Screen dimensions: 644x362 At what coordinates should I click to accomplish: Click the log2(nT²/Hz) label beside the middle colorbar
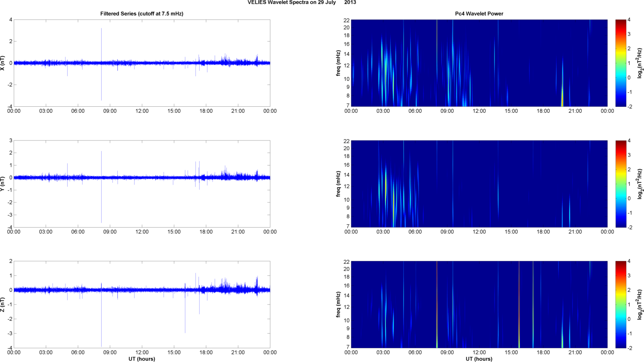tap(640, 184)
